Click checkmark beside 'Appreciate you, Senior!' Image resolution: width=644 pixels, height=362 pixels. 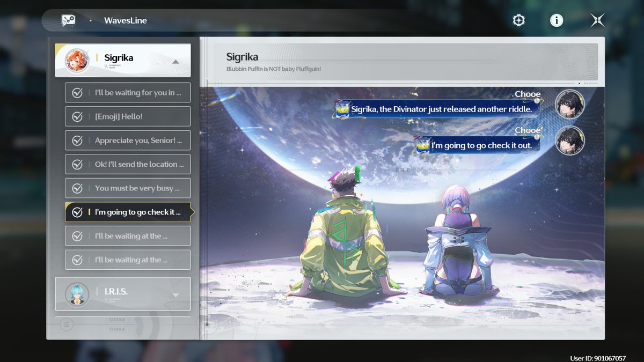77,141
